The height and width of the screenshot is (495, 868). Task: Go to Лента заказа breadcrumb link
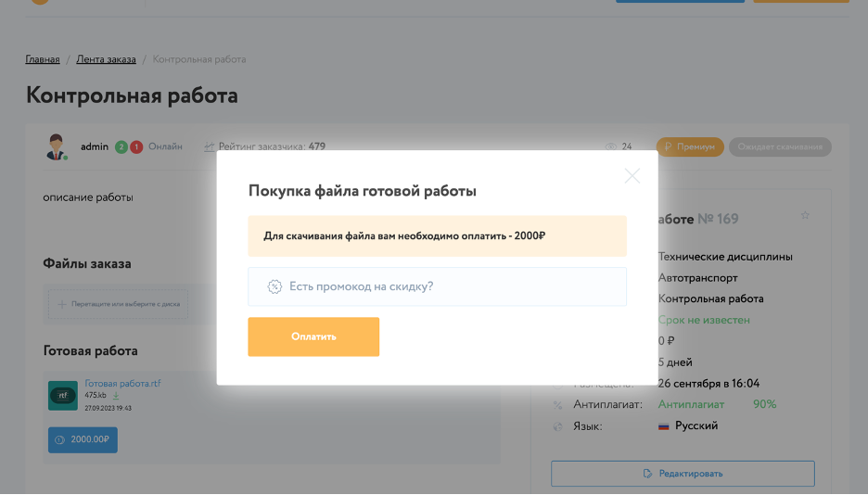click(x=106, y=59)
